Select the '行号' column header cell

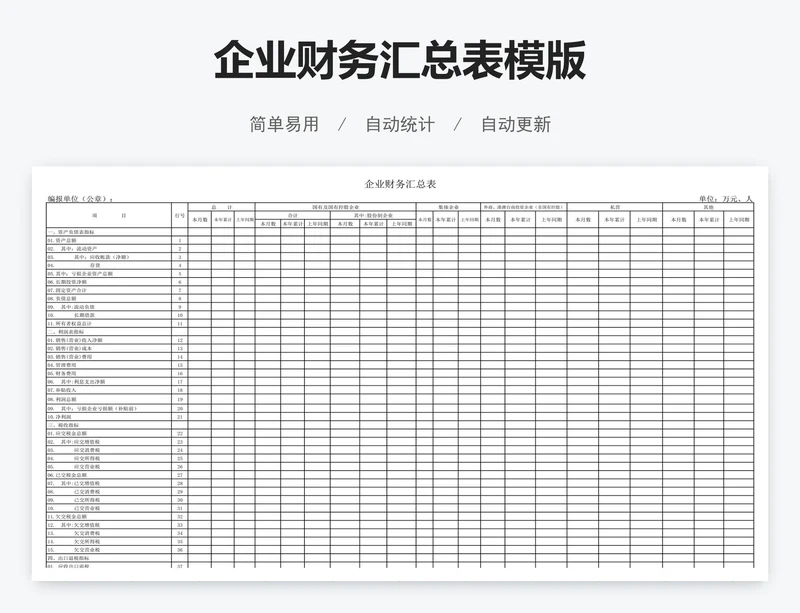pos(180,215)
